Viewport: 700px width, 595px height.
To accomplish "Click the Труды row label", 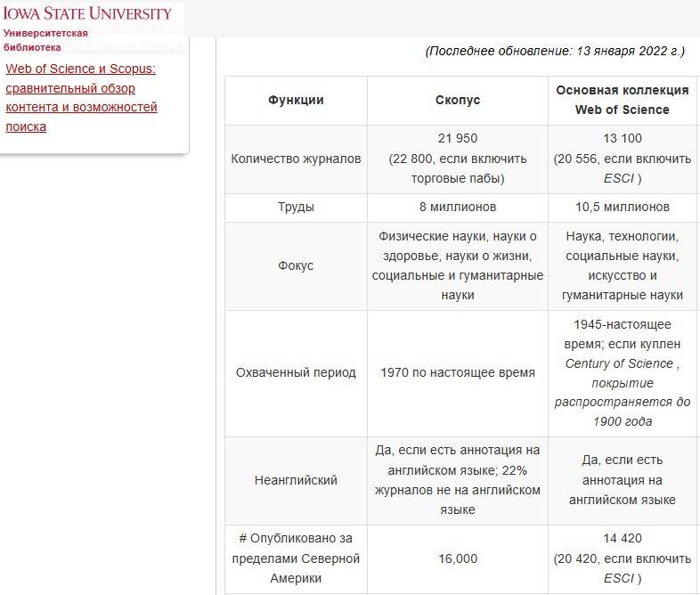I will [296, 208].
